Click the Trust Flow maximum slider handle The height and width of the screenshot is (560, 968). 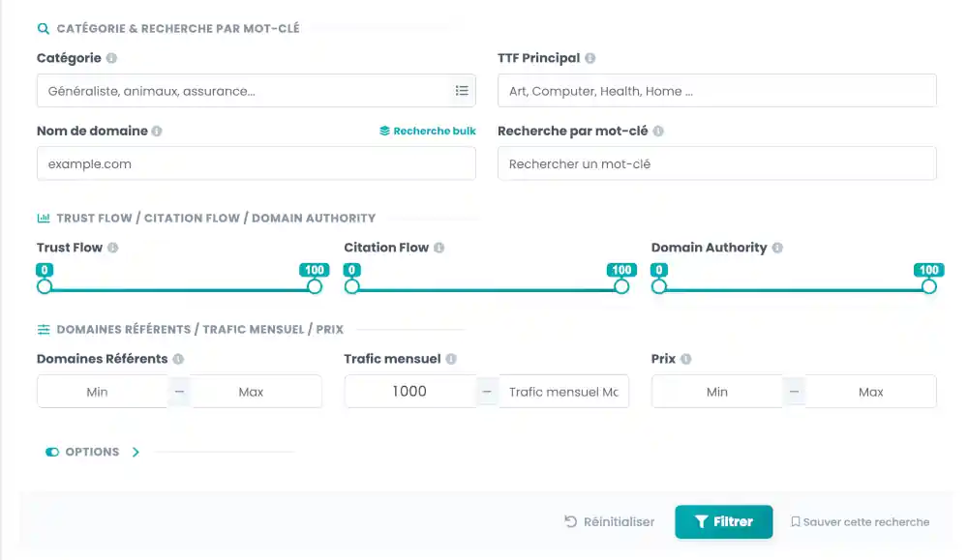click(315, 286)
